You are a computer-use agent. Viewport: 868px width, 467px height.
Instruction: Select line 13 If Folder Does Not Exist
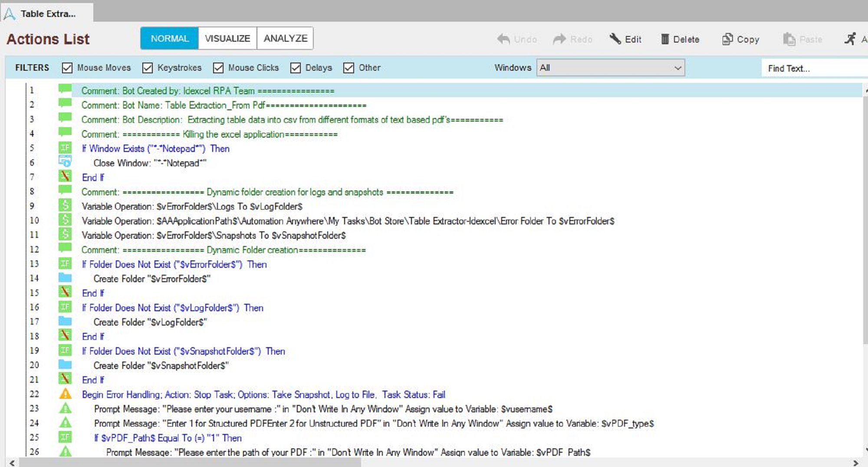pos(174,264)
